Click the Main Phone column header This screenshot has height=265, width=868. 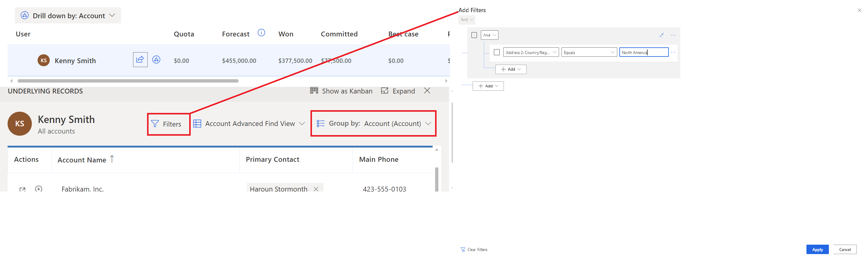coord(379,160)
